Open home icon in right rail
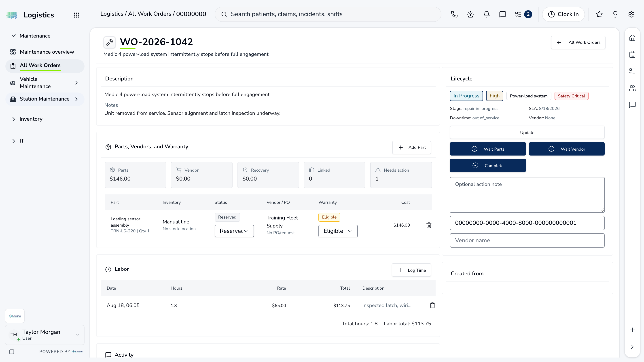 pyautogui.click(x=632, y=38)
